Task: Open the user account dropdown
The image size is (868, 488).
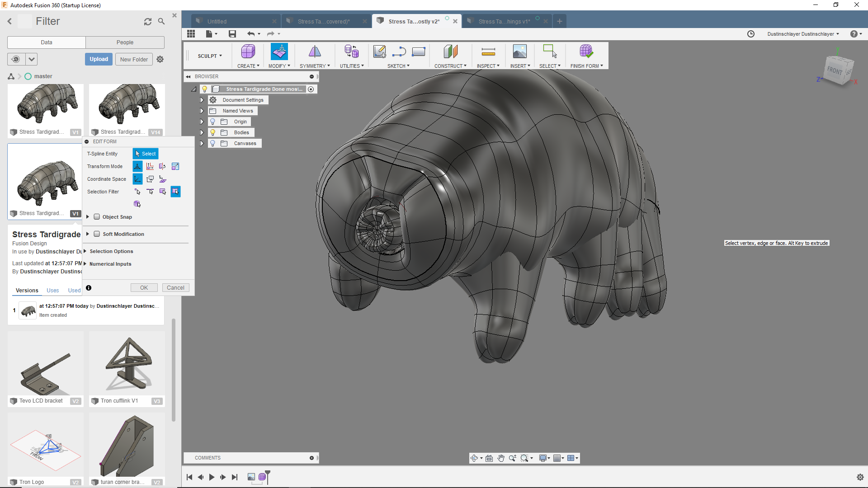Action: tap(803, 34)
